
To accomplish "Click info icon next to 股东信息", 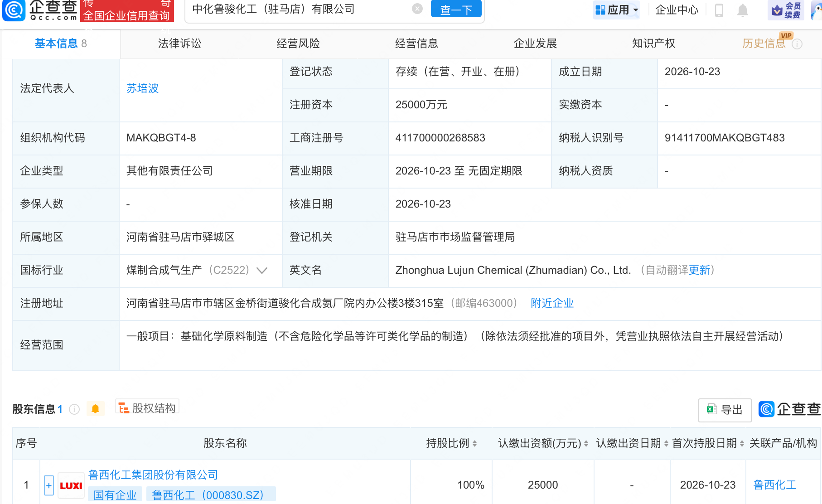I will pos(74,409).
